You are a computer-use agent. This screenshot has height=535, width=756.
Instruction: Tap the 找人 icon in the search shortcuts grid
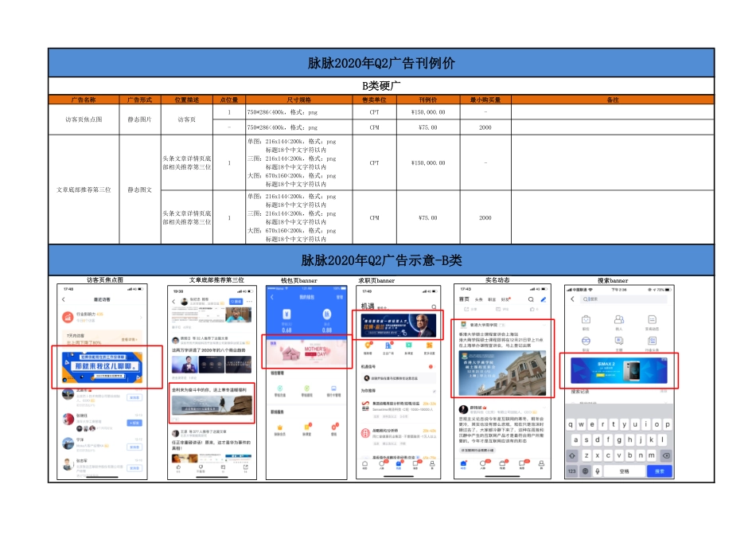click(x=619, y=320)
